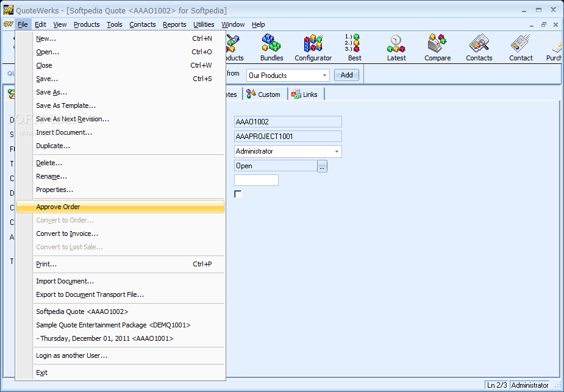Screen dimensions: 564x392
Task: Select Approve Order from File menu
Action: point(120,207)
